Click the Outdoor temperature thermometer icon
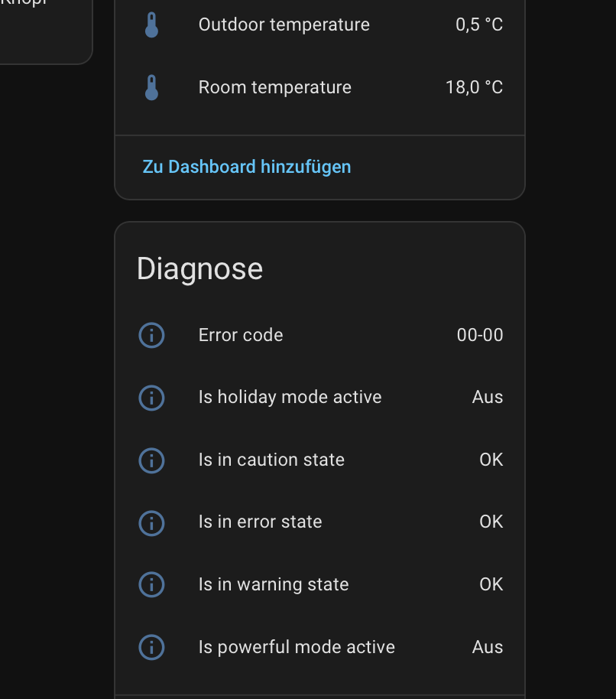Screen dimensions: 616x699 click(151, 25)
